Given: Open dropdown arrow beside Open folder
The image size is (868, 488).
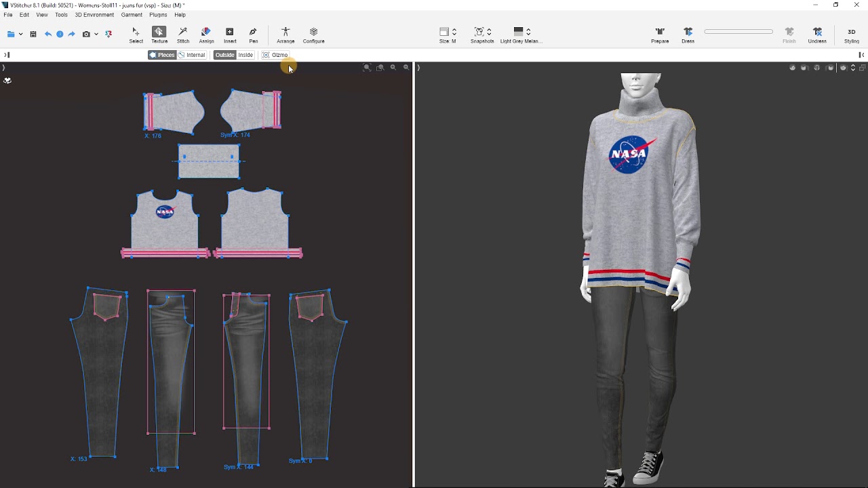Looking at the screenshot, I should 21,34.
